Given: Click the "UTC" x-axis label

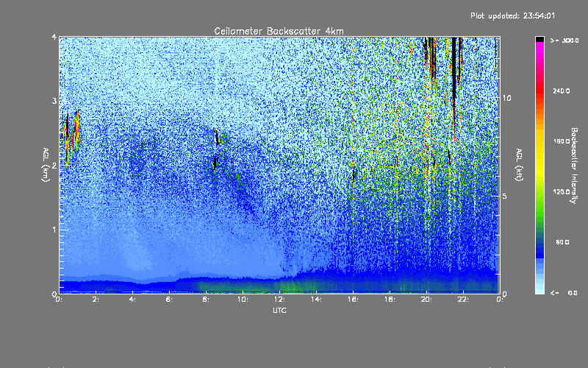Looking at the screenshot, I should tap(279, 311).
